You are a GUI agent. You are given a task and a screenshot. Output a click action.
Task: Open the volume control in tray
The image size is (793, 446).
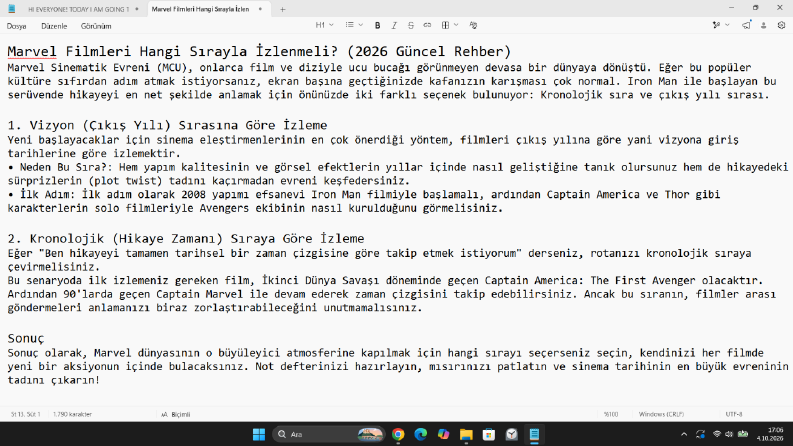coord(729,434)
